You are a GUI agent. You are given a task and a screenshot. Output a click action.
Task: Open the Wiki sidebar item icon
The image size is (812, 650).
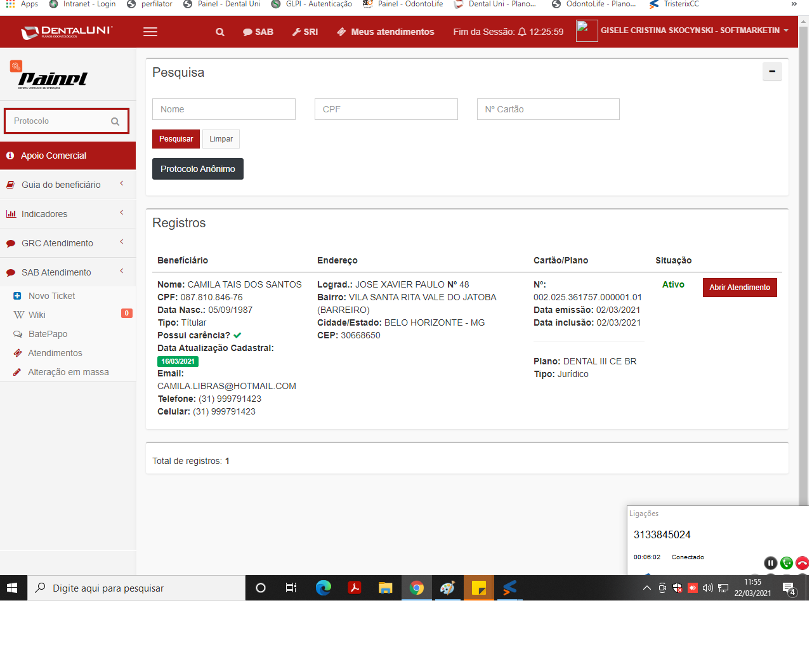click(19, 315)
